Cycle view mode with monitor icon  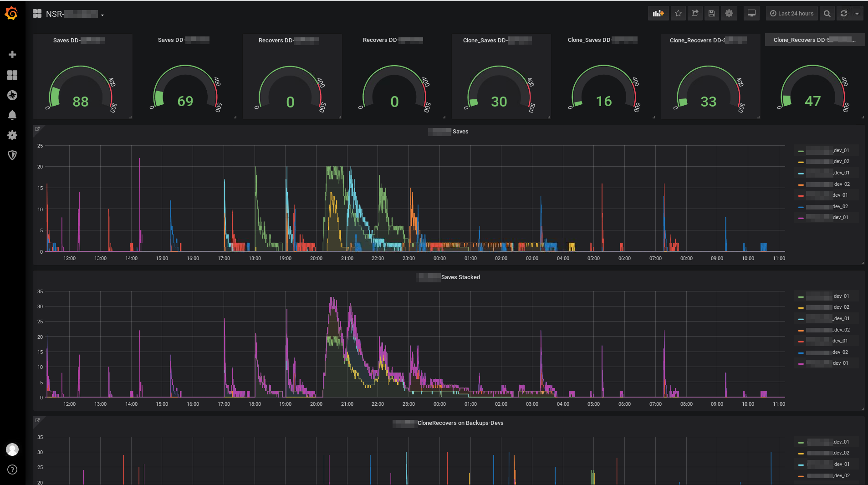(x=751, y=14)
